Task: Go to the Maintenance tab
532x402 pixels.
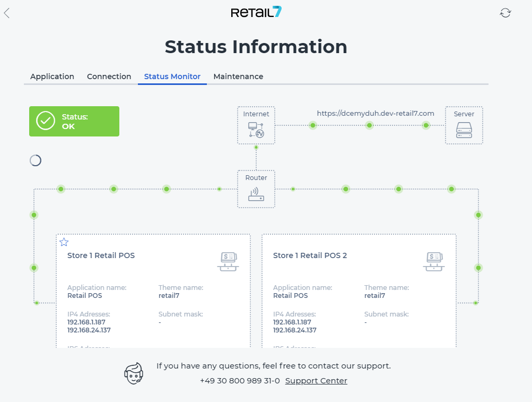Action: coord(238,76)
